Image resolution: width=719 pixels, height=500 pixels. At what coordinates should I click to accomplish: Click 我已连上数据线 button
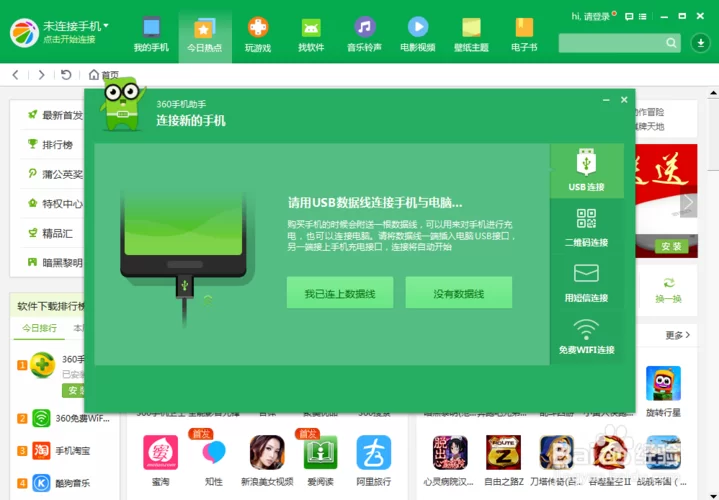[340, 293]
